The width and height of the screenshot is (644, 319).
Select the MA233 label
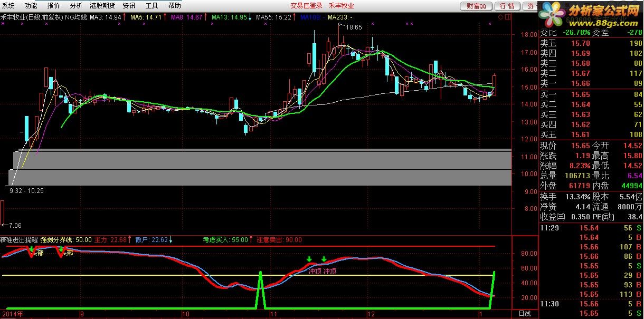340,17
